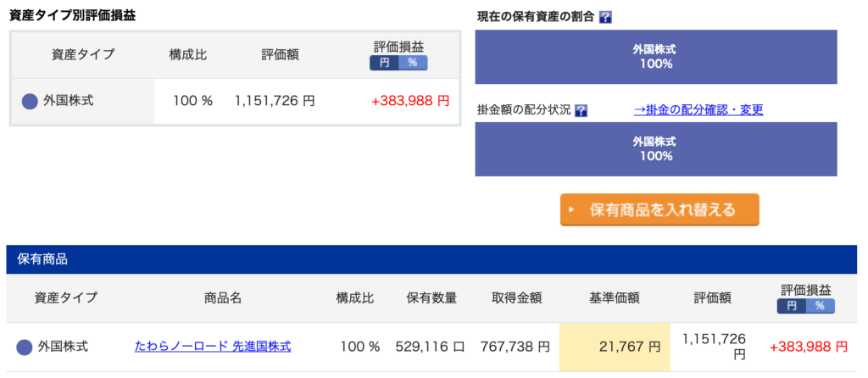Click the help icon beside 現在の保有資産の割合
This screenshot has height=378, width=868.
click(x=605, y=17)
